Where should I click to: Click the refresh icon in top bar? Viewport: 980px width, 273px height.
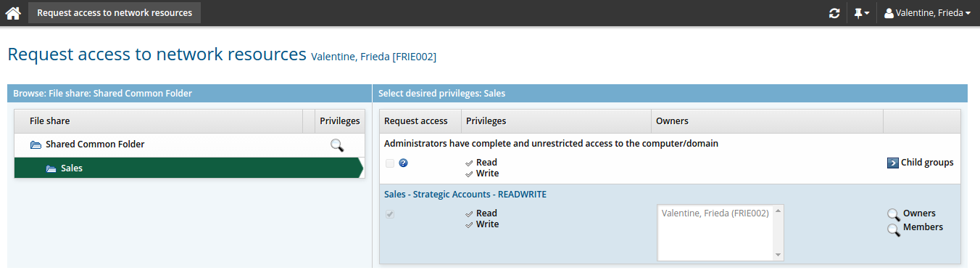[x=834, y=13]
